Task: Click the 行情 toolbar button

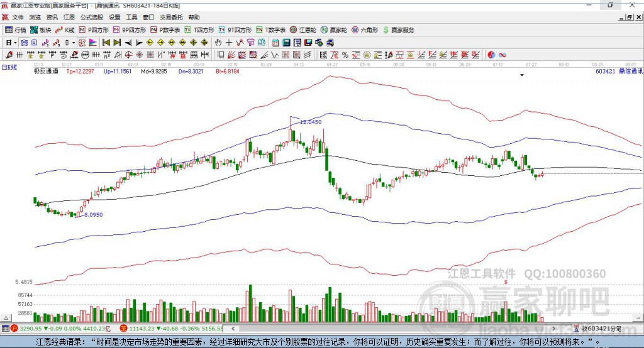Action: (x=16, y=30)
